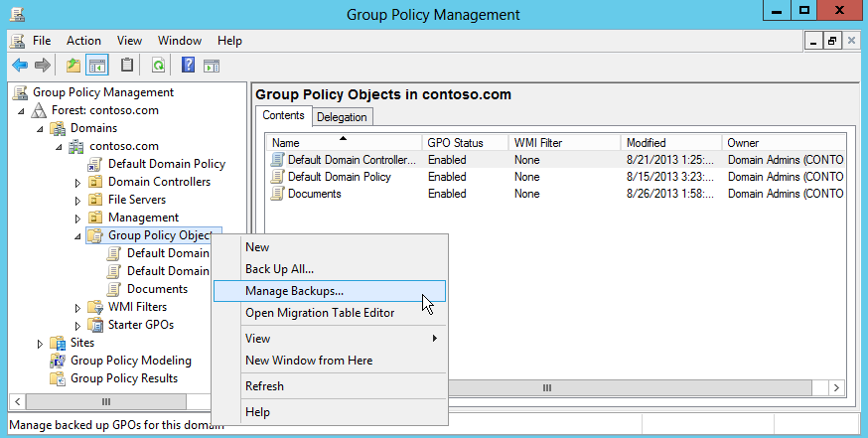Open the View submenu in context menu
The image size is (868, 438).
click(x=330, y=339)
